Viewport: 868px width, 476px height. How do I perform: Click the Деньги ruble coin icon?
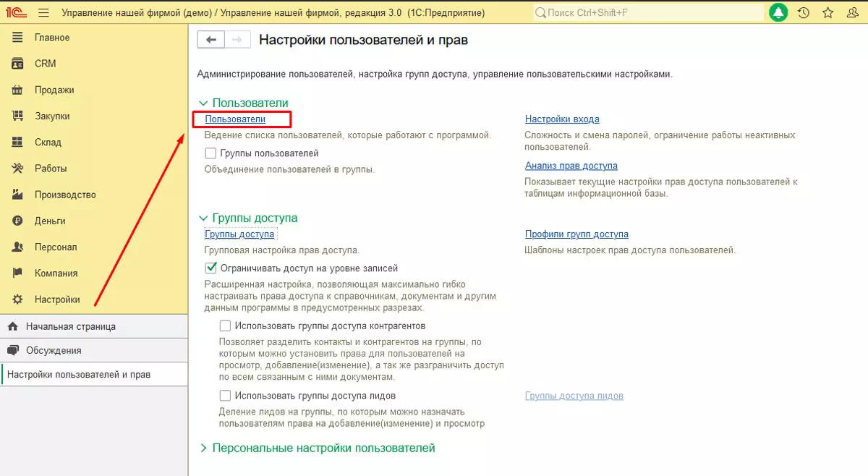click(18, 221)
